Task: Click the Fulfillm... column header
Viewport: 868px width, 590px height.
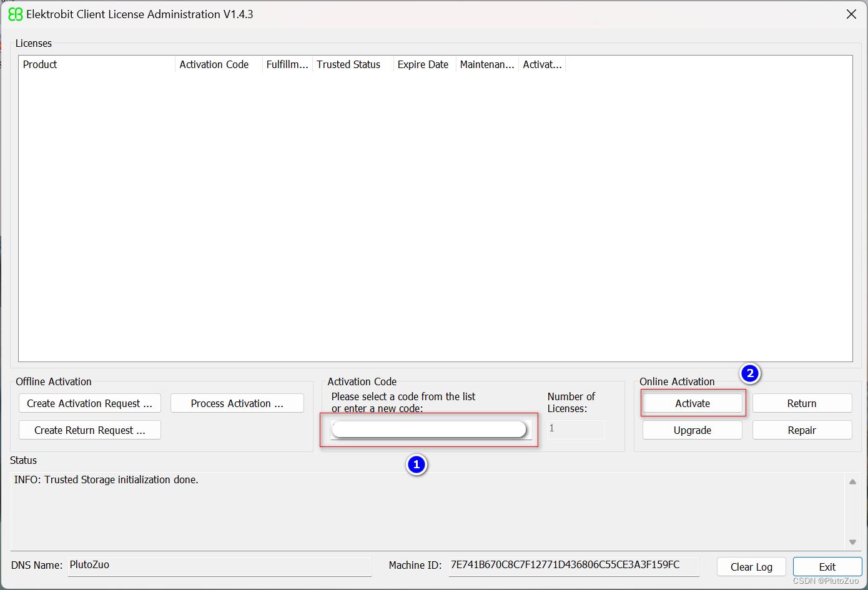Action: 287,64
